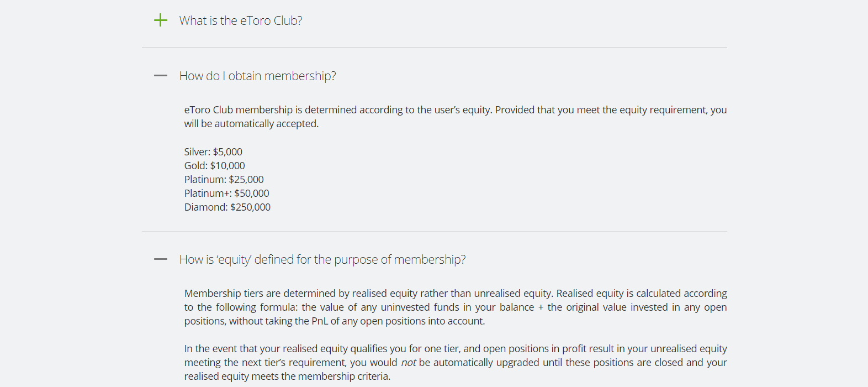Click the 'Diamond: $250,000' tier line
Viewport: 868px width, 387px height.
[227, 206]
